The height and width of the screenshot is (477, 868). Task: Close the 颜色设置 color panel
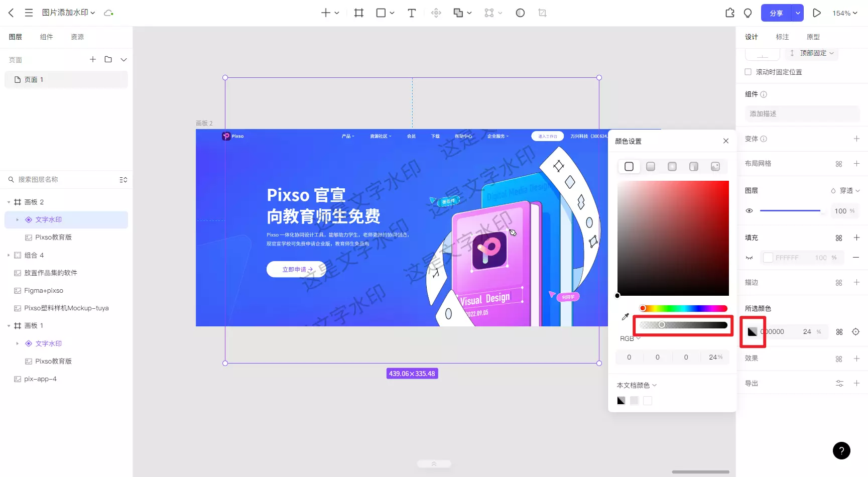coord(726,141)
